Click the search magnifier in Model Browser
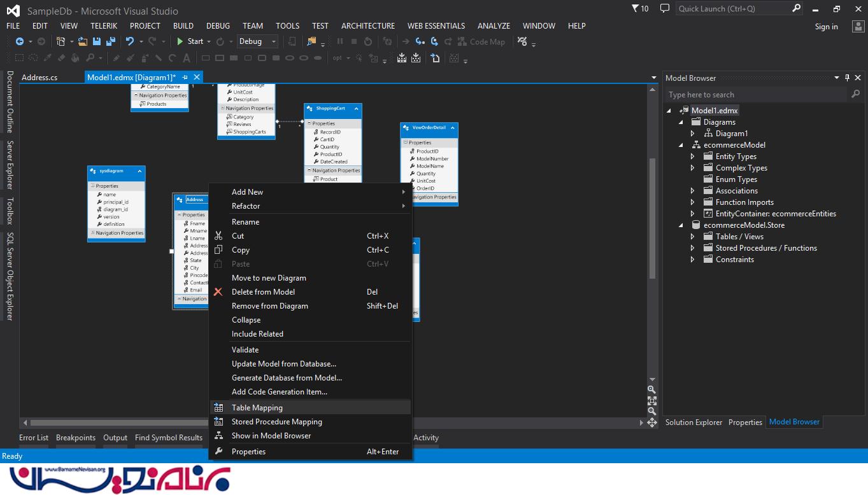The height and width of the screenshot is (495, 868). coord(855,94)
